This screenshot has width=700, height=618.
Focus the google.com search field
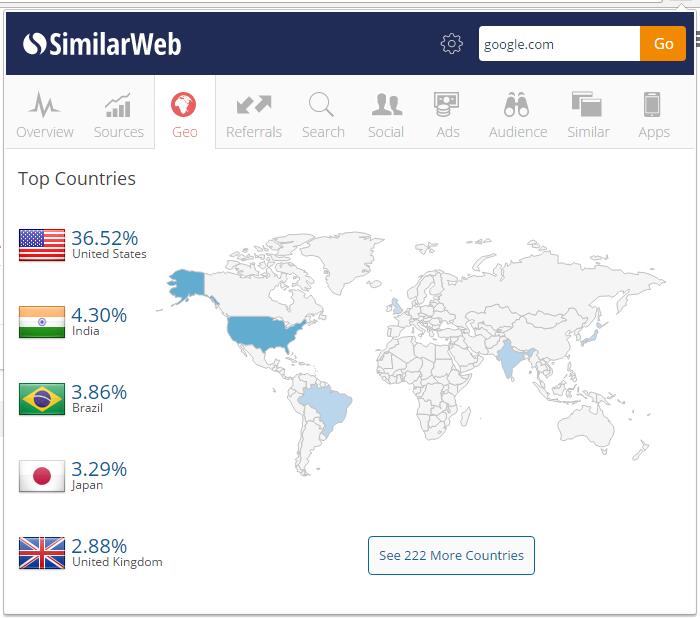(x=558, y=44)
